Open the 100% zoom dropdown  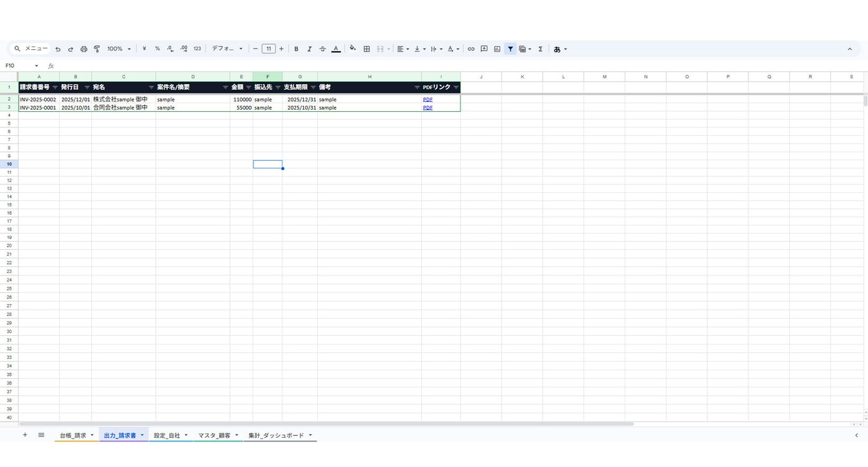pyautogui.click(x=119, y=49)
